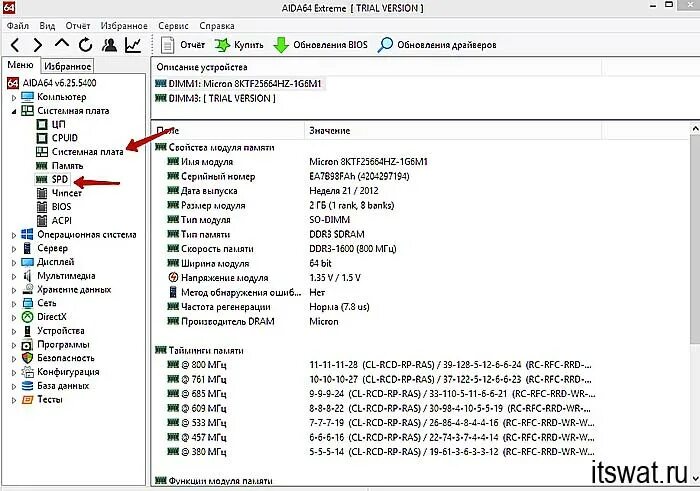
Task: Expand the DirectX tree node
Action: pos(14,318)
